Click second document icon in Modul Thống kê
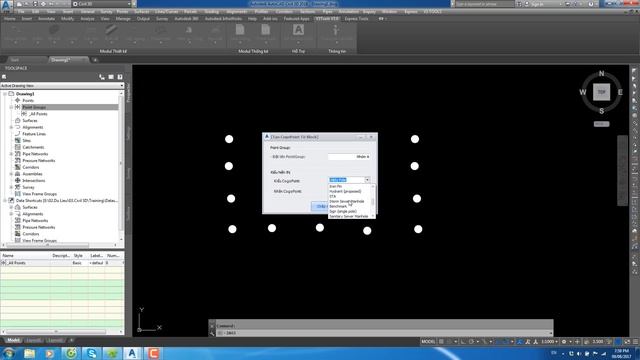Viewport: 640px width, 360px height. click(x=266, y=30)
